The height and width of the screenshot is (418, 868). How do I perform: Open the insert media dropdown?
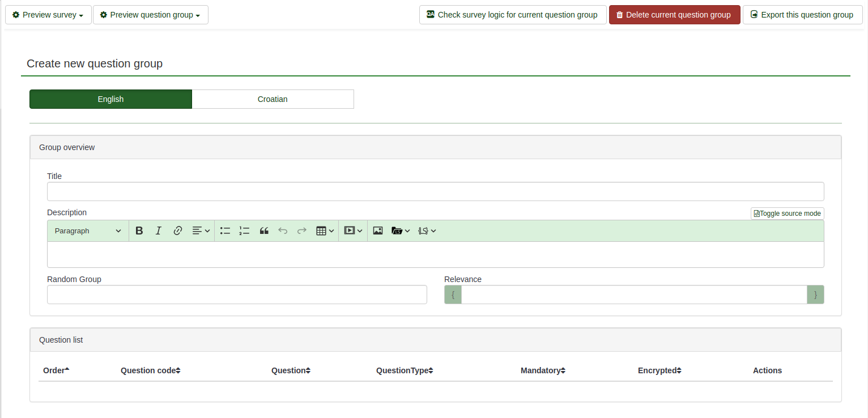click(x=353, y=231)
